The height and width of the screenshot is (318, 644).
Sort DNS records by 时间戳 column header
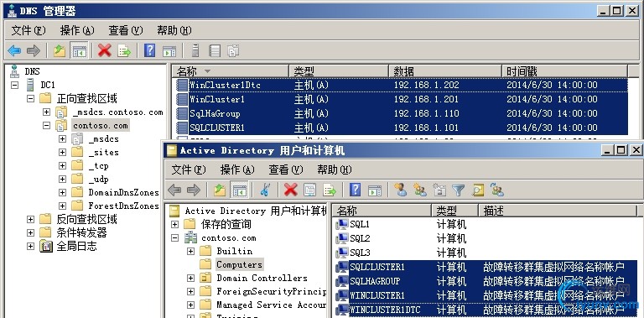pyautogui.click(x=564, y=71)
